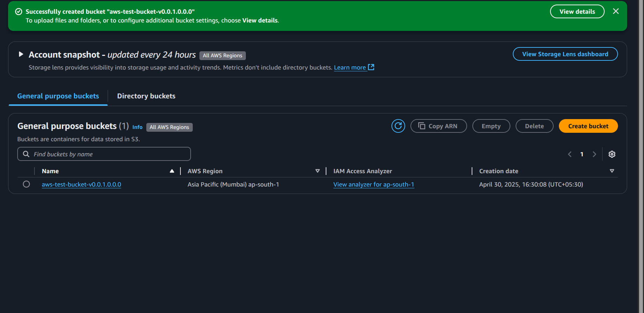Click the search magnifier icon
Viewport: 644px width, 313px height.
(x=26, y=154)
